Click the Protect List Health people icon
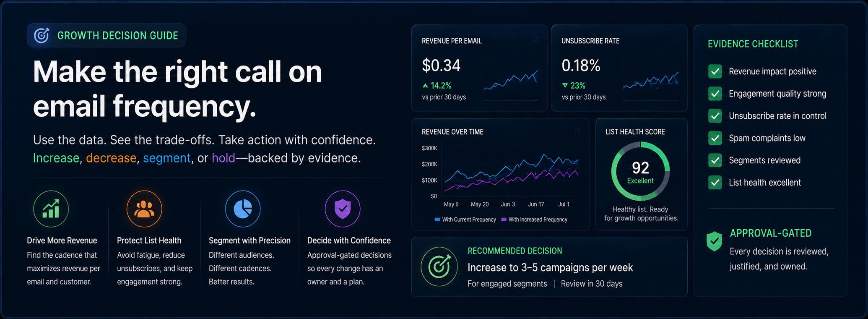This screenshot has height=319, width=868. coord(144,209)
